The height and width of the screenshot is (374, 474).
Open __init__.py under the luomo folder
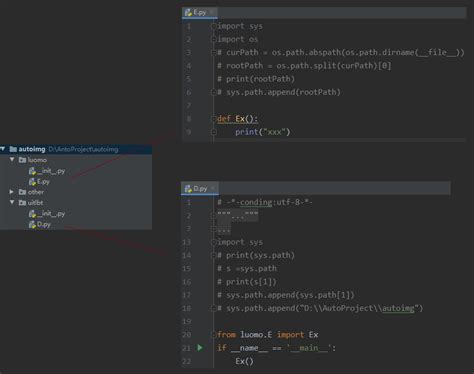51,171
